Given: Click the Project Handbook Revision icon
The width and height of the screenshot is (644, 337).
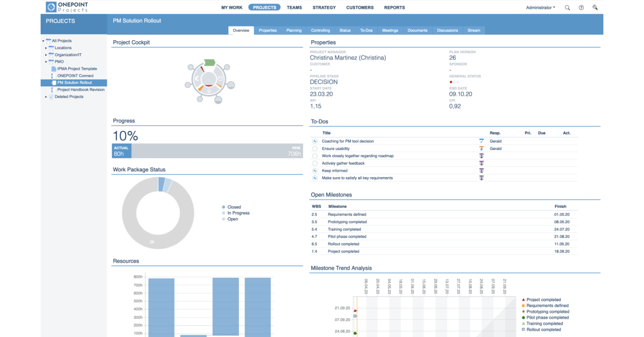Looking at the screenshot, I should [x=54, y=90].
